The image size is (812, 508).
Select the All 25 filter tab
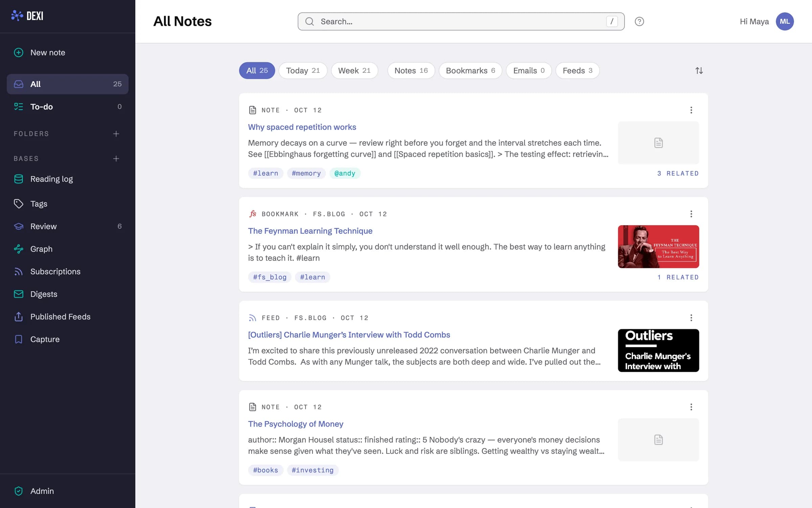257,70
